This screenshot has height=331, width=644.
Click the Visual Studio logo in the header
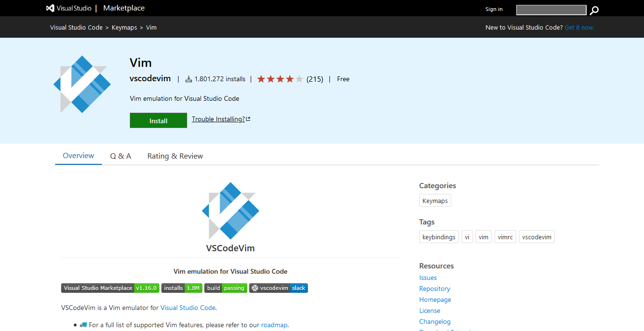(x=50, y=8)
